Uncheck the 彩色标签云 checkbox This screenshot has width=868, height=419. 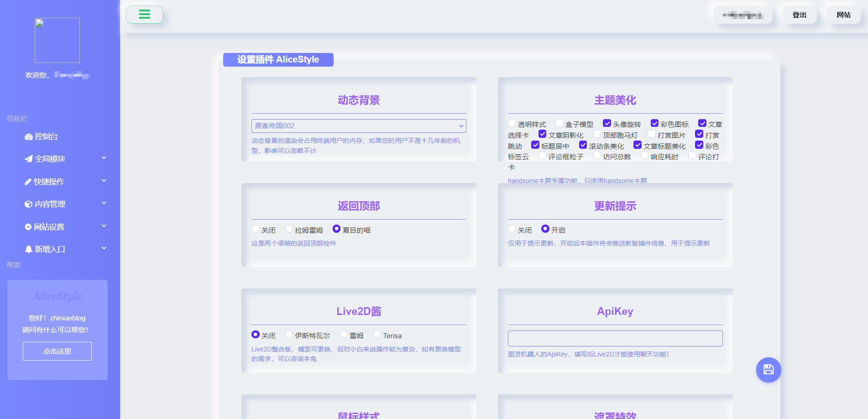tap(699, 145)
